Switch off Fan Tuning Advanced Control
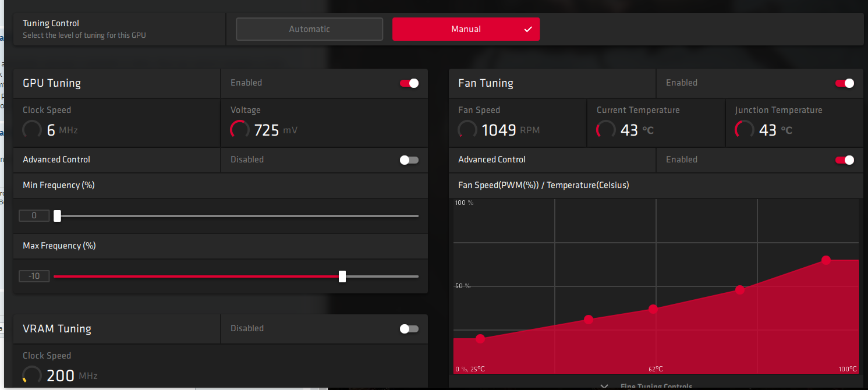 tap(845, 160)
